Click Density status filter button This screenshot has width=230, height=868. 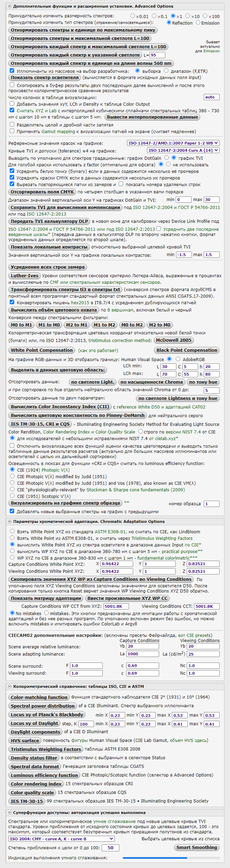pyautogui.click(x=34, y=758)
